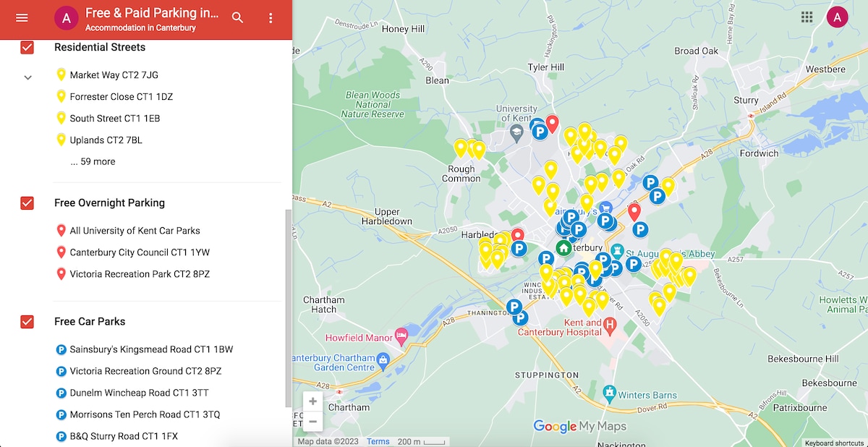Zoom in on the map

click(x=312, y=401)
